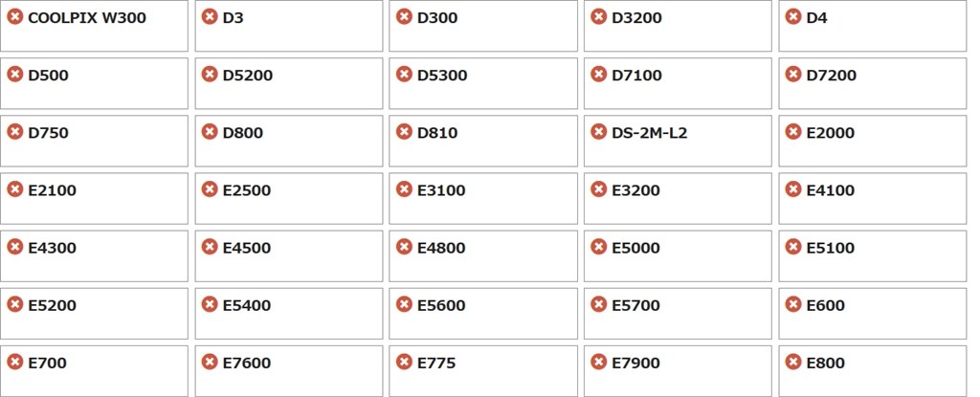The height and width of the screenshot is (397, 980).
Task: Click the red X icon next to DS-2M-L2
Action: coord(598,132)
